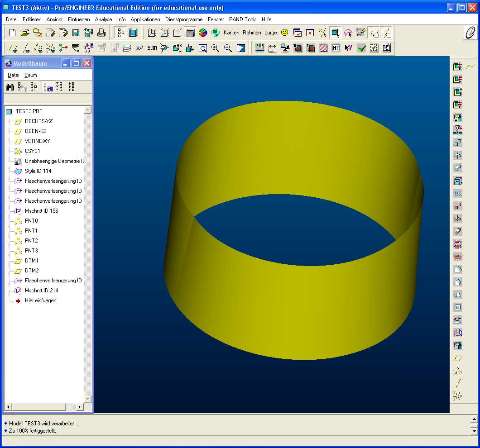The image size is (480, 448).
Task: Click the green checkmark regenerate icon
Action: click(361, 48)
